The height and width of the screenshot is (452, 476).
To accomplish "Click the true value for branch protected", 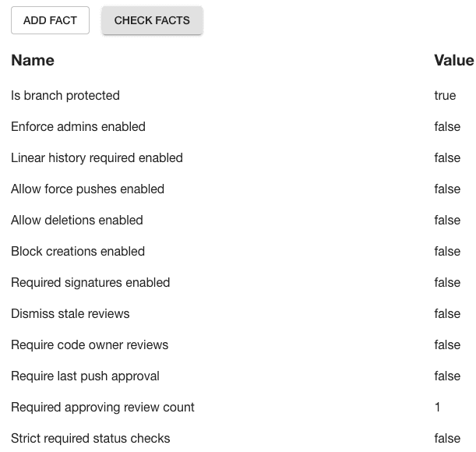I will 445,95.
